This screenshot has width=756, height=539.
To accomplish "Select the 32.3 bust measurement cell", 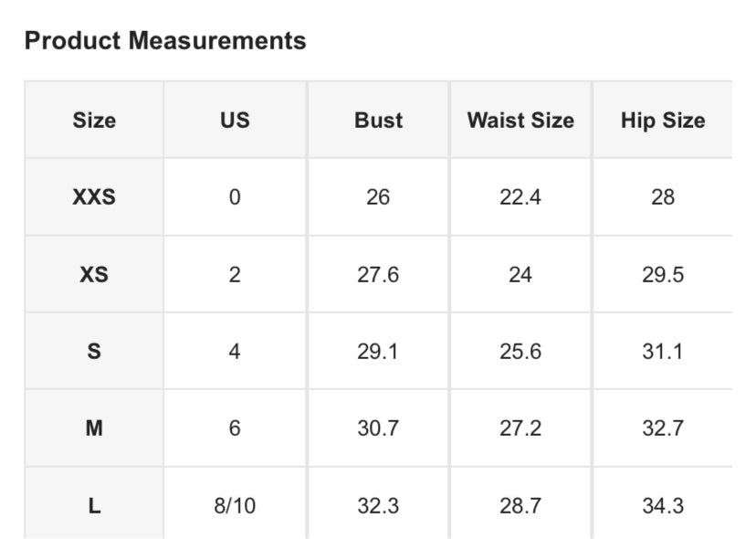I will point(378,505).
